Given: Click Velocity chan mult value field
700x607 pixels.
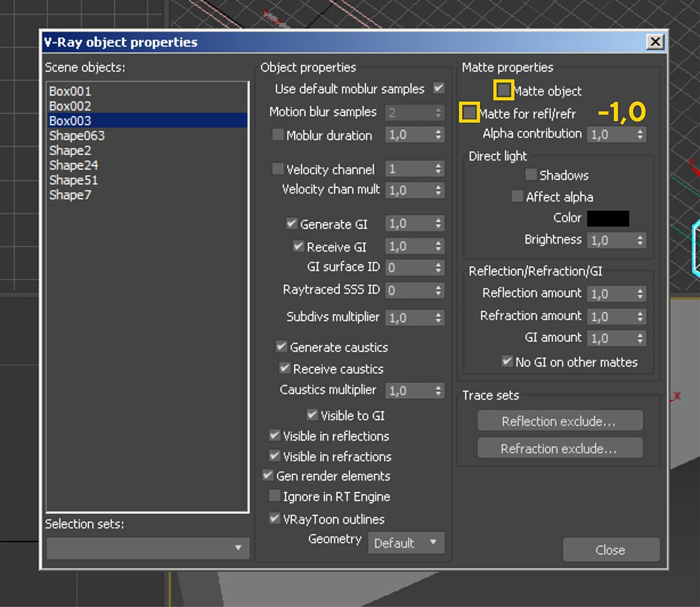Looking at the screenshot, I should point(409,190).
